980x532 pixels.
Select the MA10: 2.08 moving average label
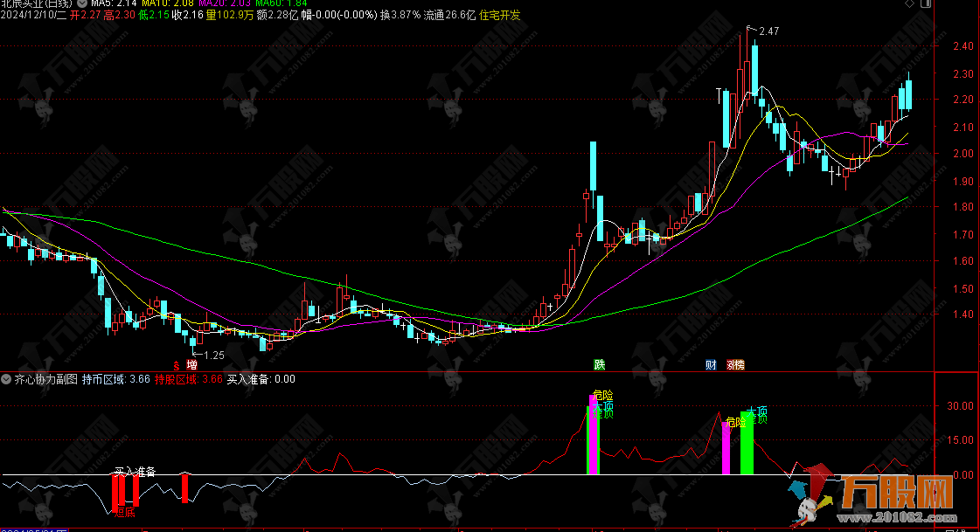point(168,3)
